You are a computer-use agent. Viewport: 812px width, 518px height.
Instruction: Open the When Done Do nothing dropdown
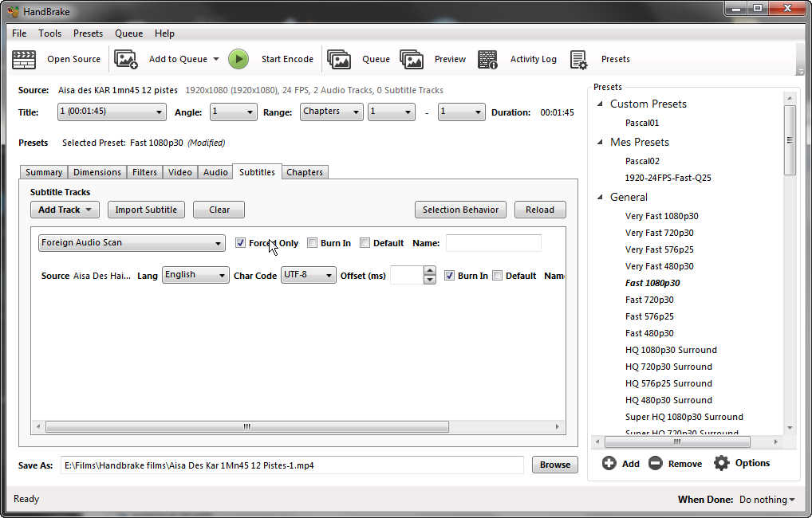767,500
